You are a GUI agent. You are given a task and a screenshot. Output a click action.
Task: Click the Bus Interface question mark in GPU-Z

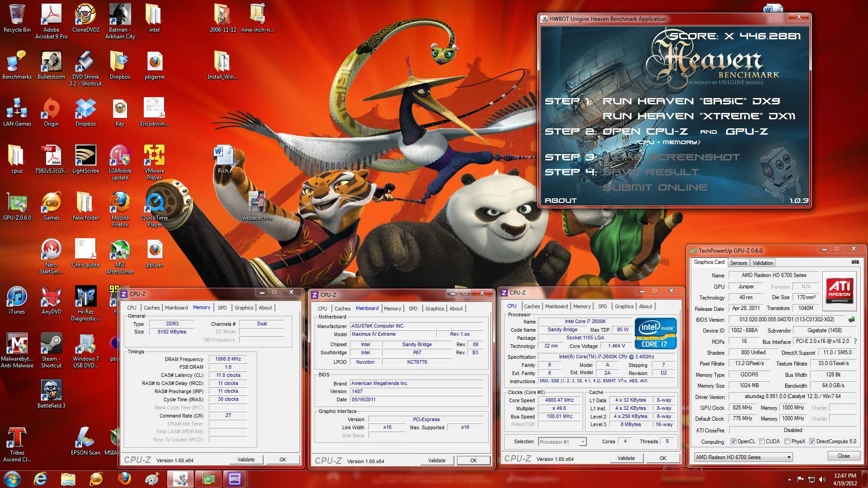click(855, 341)
